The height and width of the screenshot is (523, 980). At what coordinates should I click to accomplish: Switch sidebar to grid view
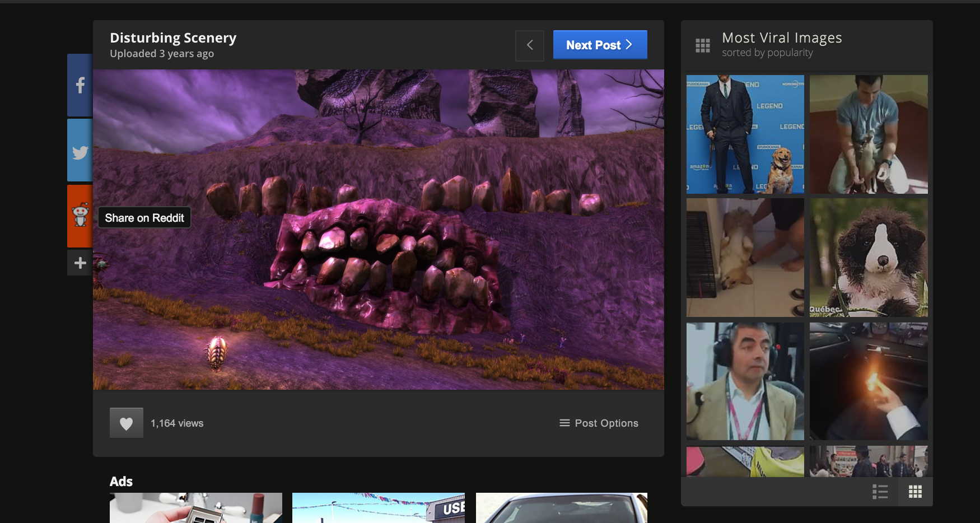tap(915, 492)
